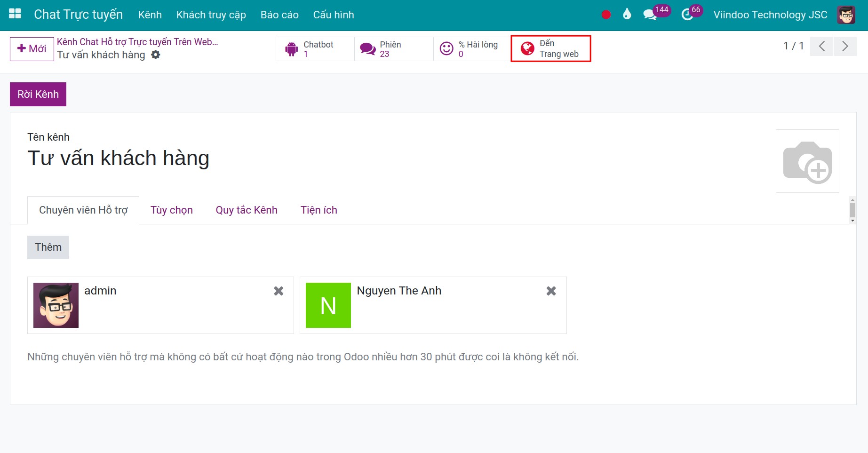Click the red recording dot icon

click(x=606, y=15)
